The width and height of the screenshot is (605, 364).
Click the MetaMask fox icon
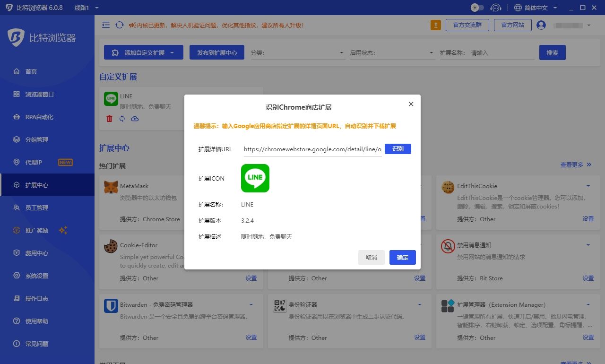coord(111,187)
